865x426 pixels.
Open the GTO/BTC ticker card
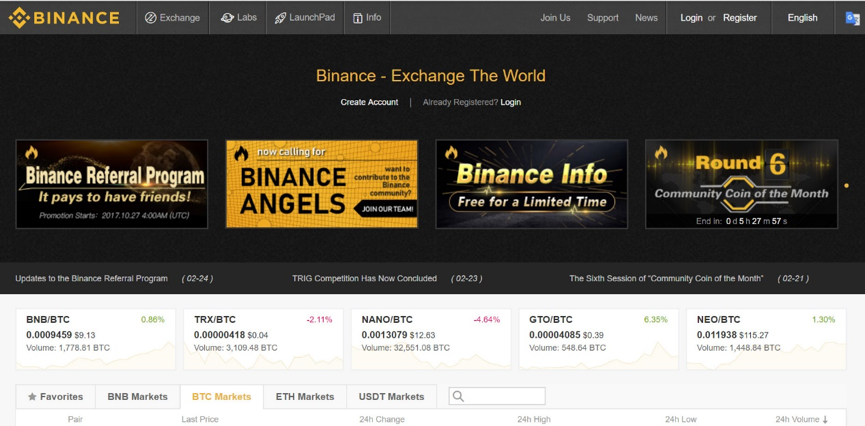click(x=599, y=339)
